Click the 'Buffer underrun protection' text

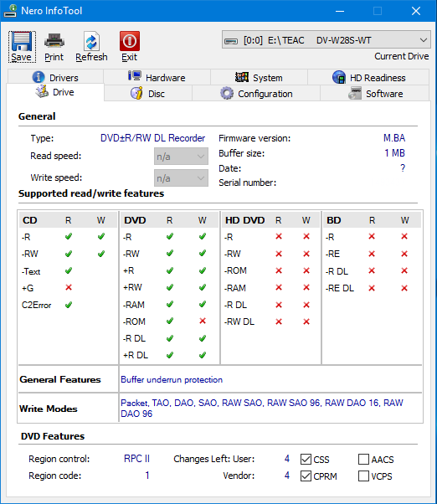(x=172, y=379)
